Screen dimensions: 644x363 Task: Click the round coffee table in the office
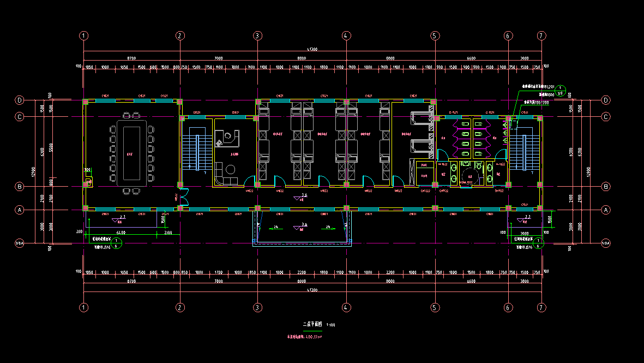pos(230,170)
